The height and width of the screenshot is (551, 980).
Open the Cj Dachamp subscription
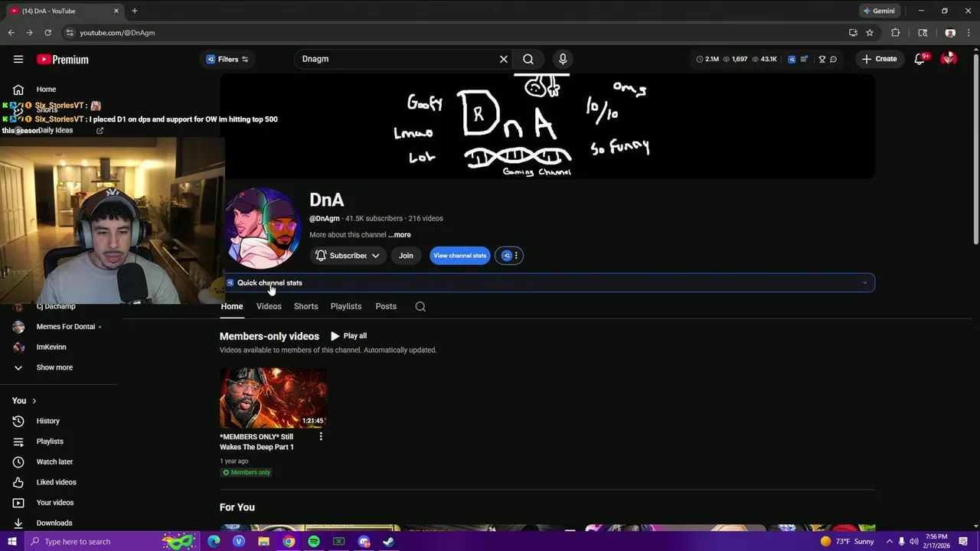click(x=56, y=306)
